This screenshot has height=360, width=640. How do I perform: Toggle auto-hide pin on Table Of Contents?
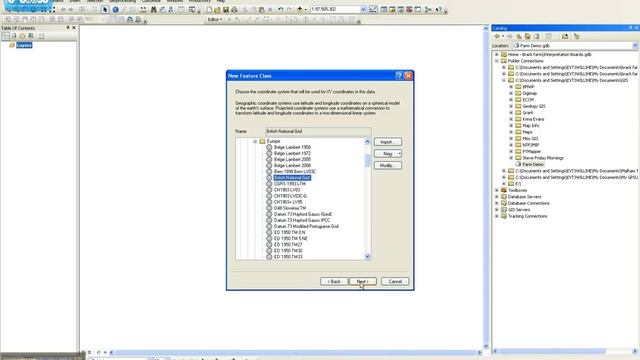pos(68,28)
